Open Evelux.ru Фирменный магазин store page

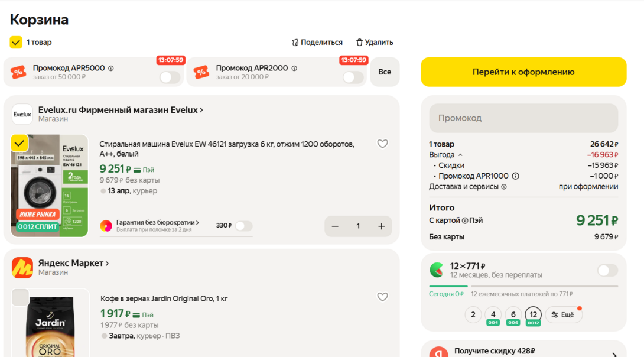coord(121,110)
